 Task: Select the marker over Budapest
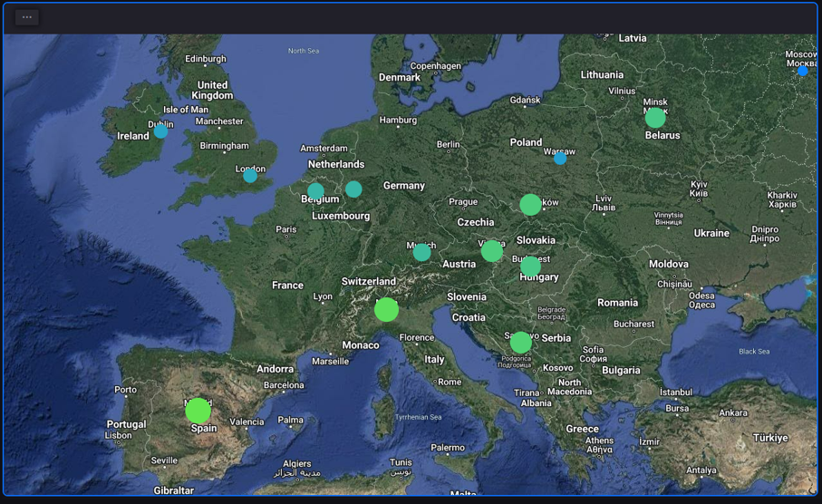pyautogui.click(x=530, y=267)
